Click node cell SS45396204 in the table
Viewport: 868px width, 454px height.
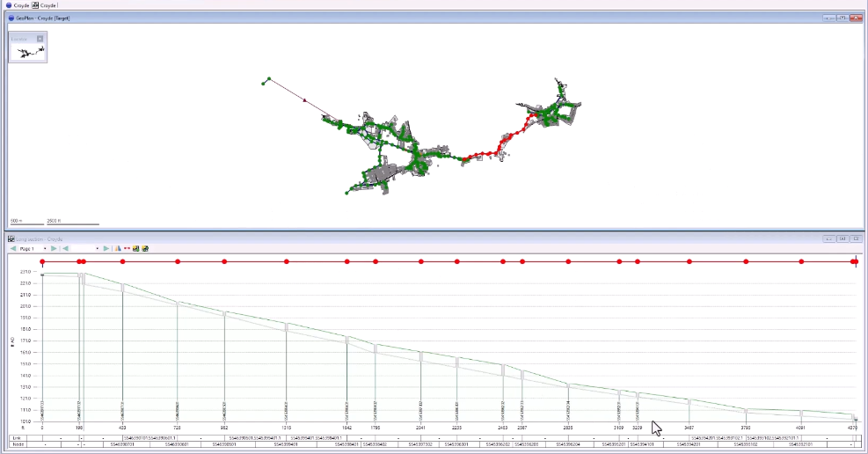(568, 444)
